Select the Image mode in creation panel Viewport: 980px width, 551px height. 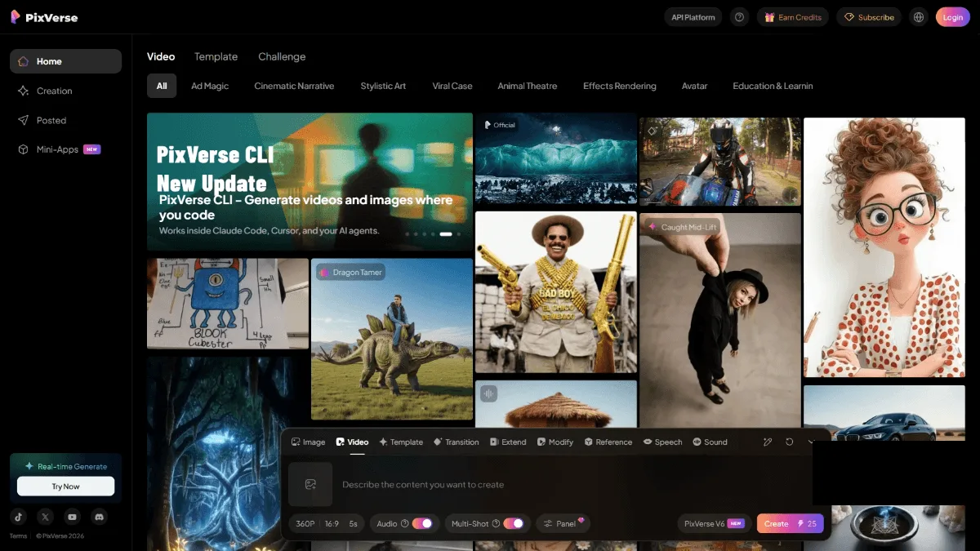point(308,442)
